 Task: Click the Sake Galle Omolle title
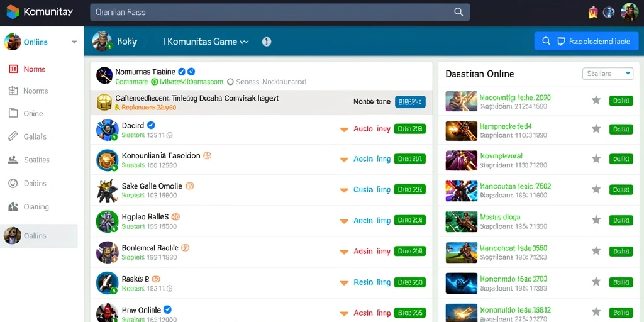[152, 186]
